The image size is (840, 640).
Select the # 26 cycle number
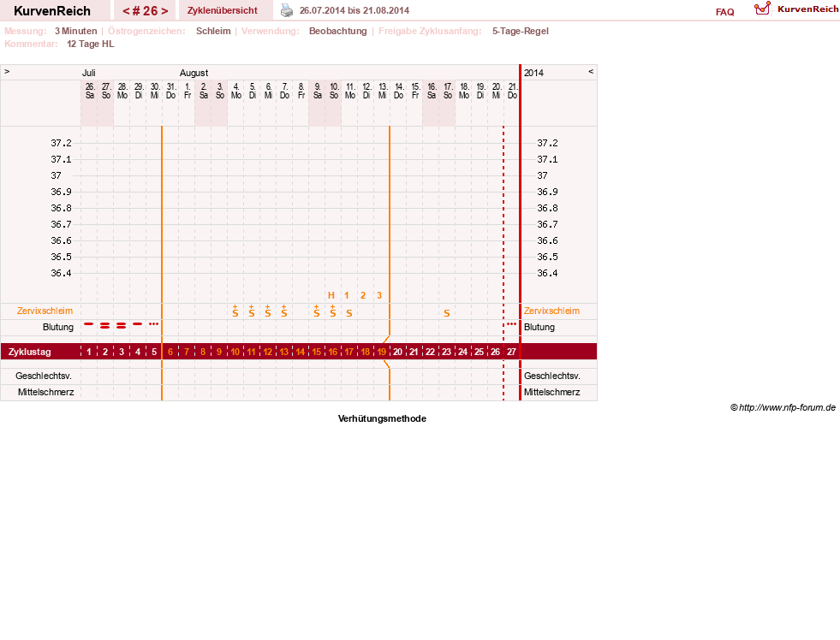(146, 11)
